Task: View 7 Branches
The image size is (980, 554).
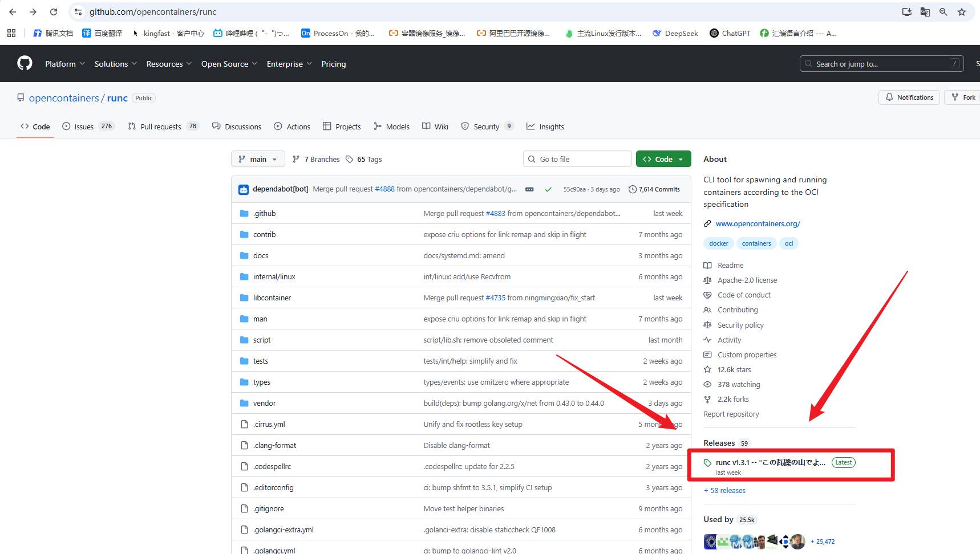Action: (x=316, y=159)
